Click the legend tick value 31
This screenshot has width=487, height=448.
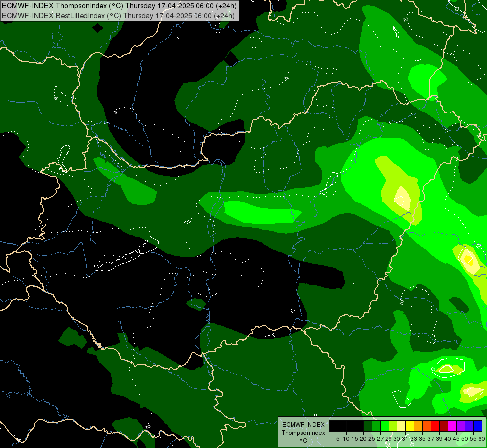[405, 439]
